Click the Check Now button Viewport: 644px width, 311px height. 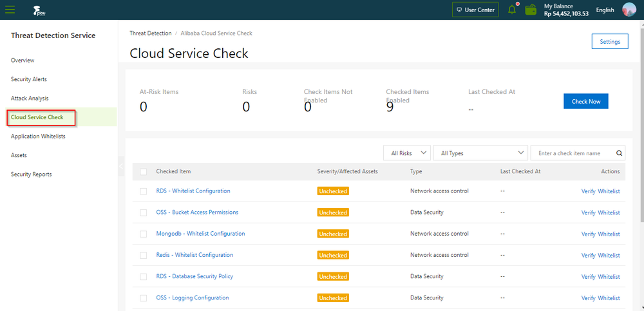pyautogui.click(x=585, y=102)
